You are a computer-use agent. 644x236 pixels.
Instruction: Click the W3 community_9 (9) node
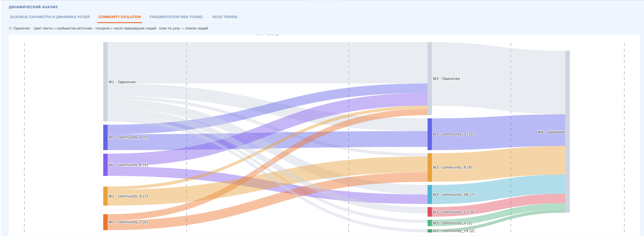(x=429, y=167)
